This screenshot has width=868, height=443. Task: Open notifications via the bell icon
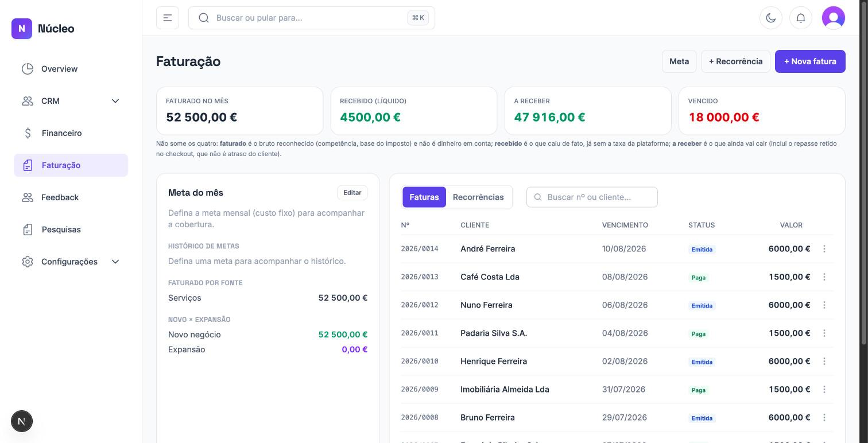point(801,18)
